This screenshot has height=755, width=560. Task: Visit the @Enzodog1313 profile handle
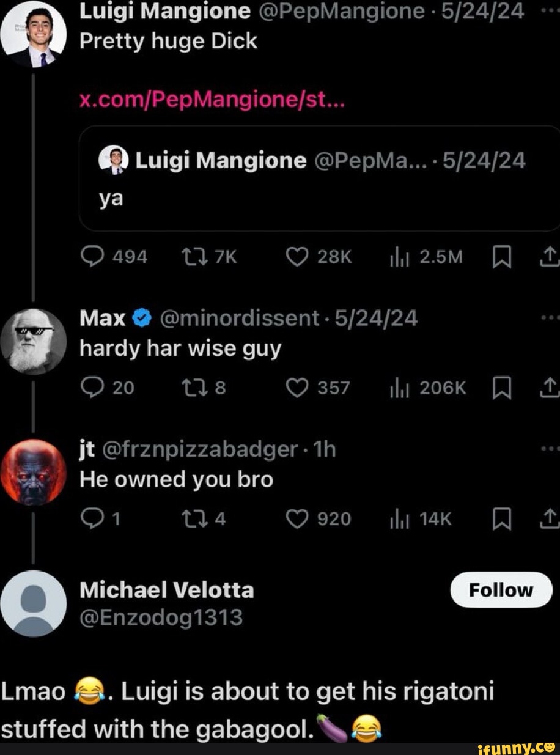pos(161,618)
